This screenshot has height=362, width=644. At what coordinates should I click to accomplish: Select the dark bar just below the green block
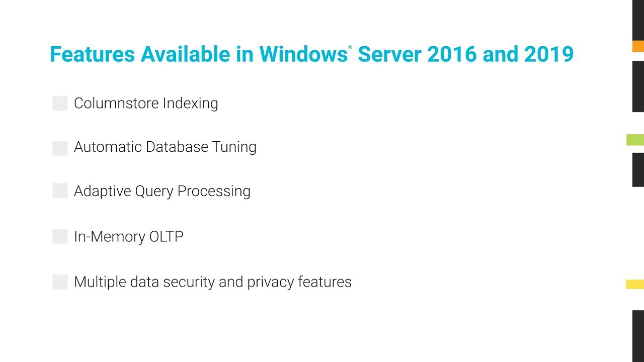(638, 170)
